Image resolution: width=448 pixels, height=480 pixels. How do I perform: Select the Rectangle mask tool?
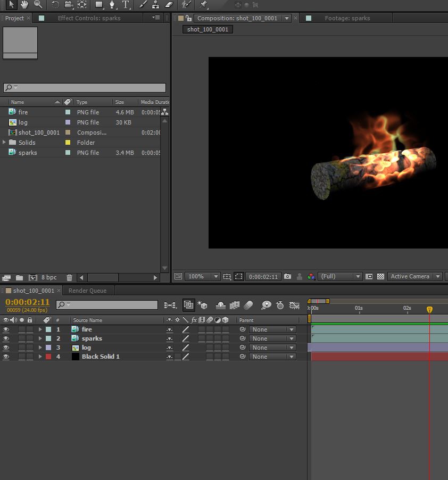[x=99, y=5]
